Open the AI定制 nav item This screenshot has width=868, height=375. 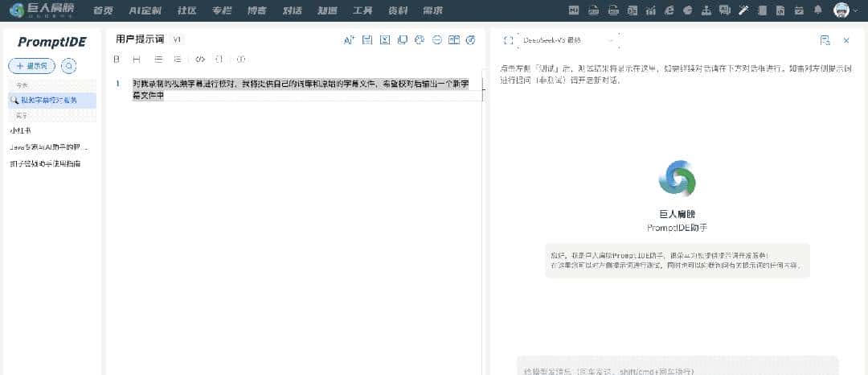(x=145, y=10)
